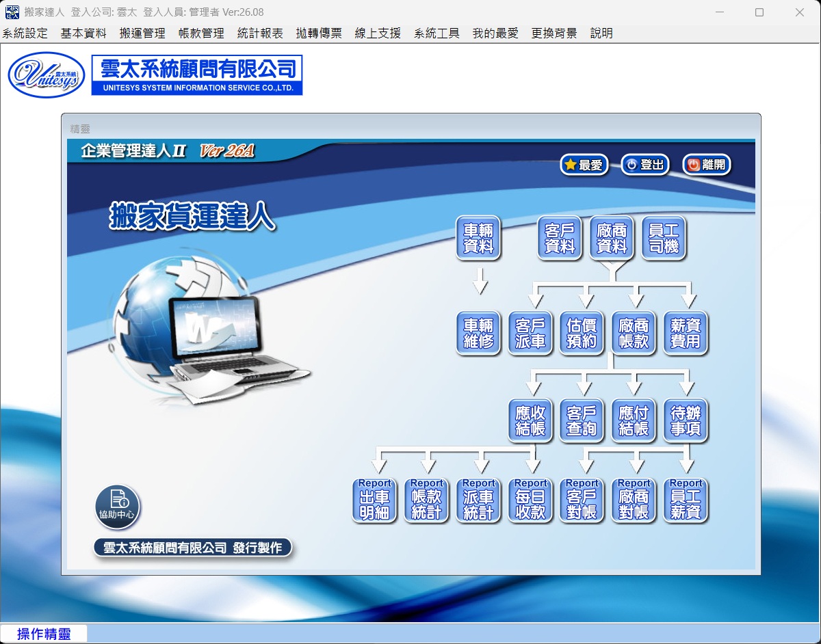Screen dimensions: 821x644
Task: Open the 線上支援 menu
Action: coord(378,33)
